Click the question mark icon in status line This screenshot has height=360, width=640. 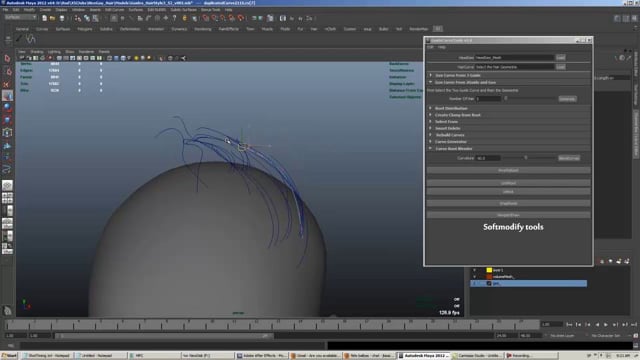[174, 18]
